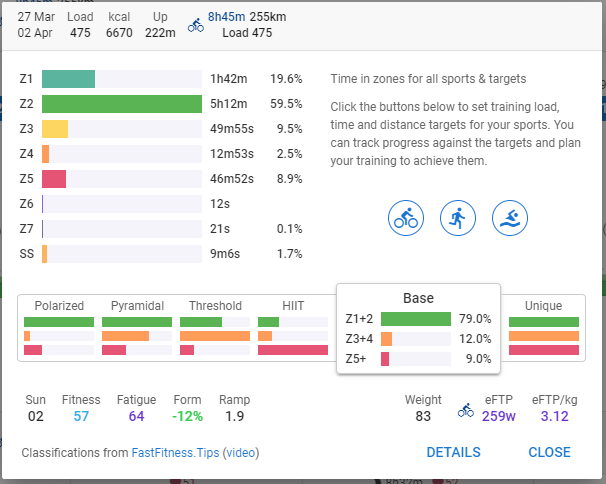Click the green Z2 zone bar

[x=122, y=103]
